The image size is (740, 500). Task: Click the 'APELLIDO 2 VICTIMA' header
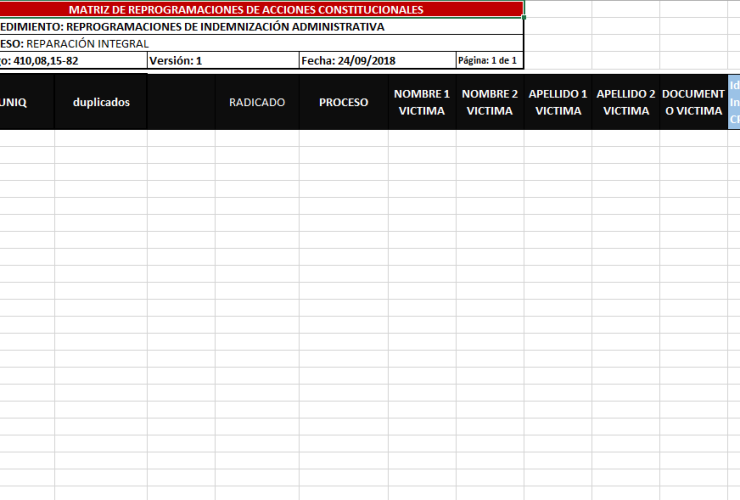pyautogui.click(x=626, y=102)
